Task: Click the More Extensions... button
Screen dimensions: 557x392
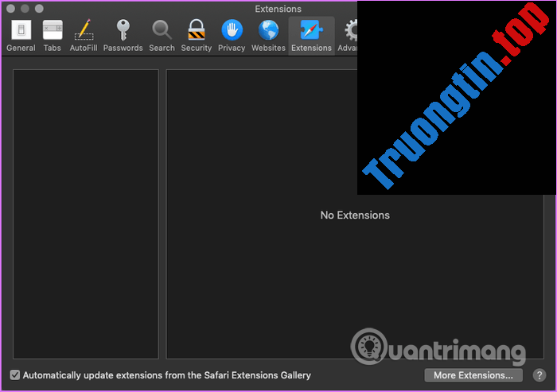Action: point(473,375)
